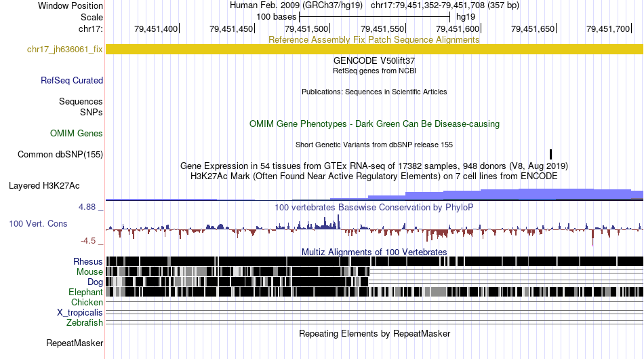Click the Window Position label

[x=71, y=5]
